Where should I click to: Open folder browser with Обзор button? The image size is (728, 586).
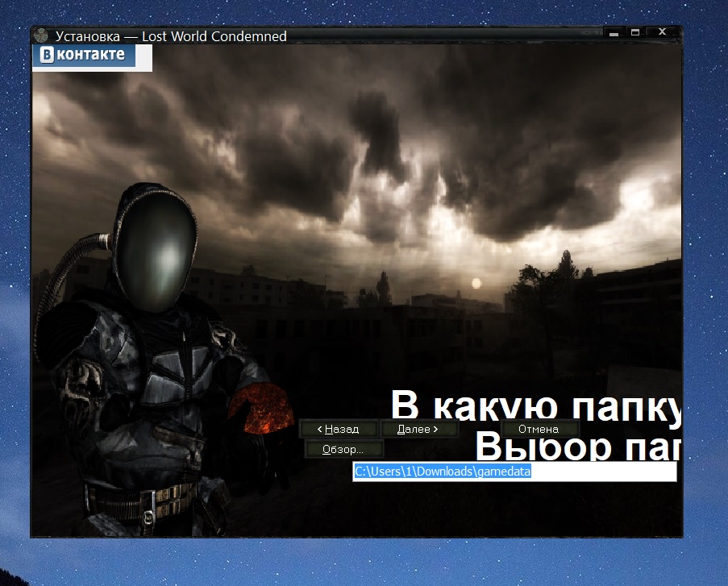(x=343, y=449)
